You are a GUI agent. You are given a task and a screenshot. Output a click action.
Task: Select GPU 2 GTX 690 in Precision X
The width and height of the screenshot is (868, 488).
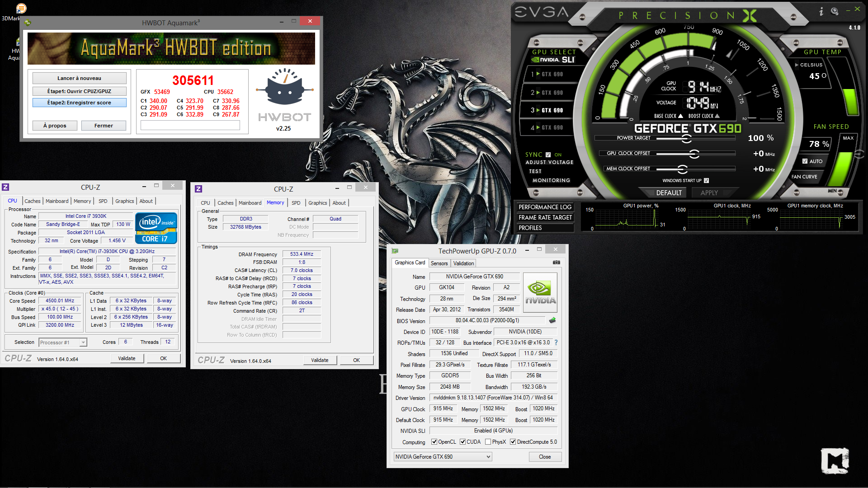pyautogui.click(x=547, y=93)
